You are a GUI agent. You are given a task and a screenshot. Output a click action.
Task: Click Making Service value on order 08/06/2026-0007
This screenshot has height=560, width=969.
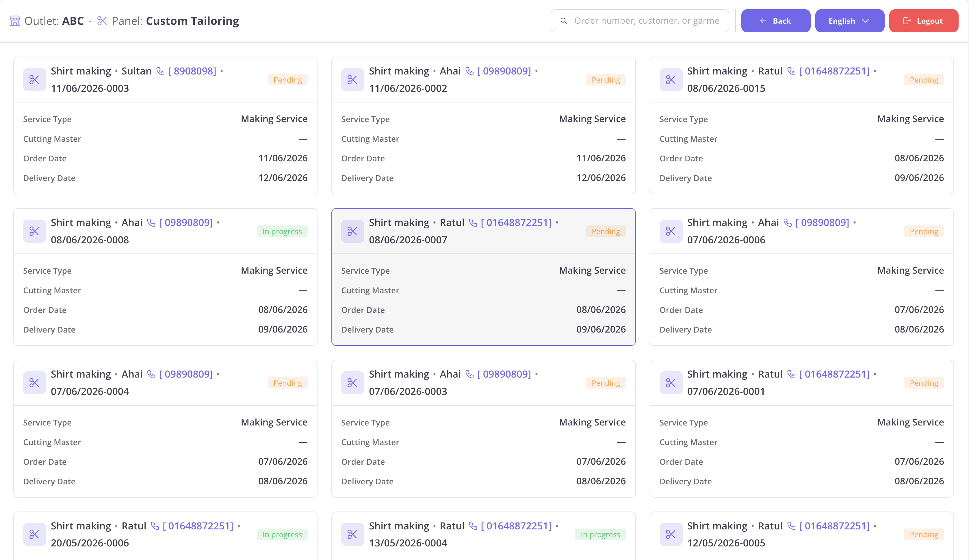(x=592, y=270)
